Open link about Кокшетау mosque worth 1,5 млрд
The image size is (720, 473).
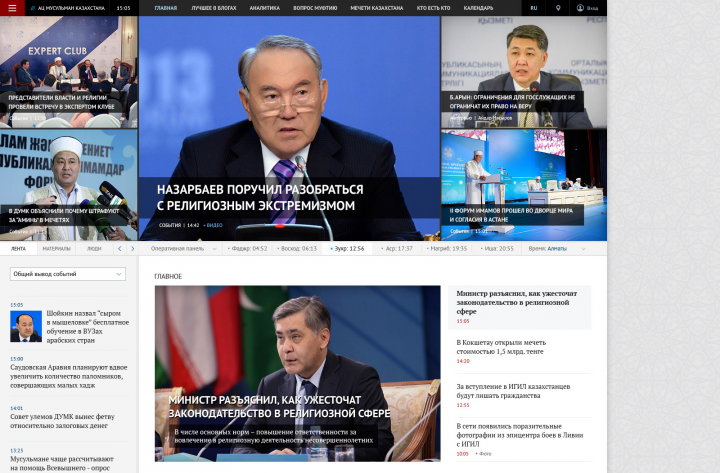tap(501, 347)
